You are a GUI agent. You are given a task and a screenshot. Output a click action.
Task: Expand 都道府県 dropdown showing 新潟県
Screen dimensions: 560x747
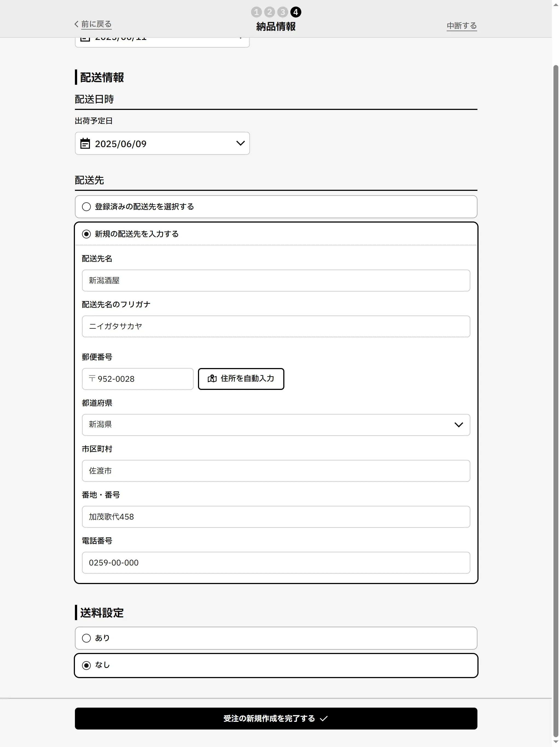[276, 425]
